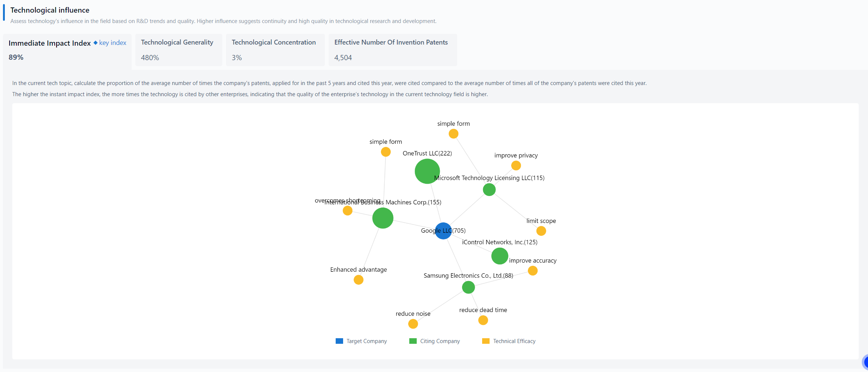Click the Immediate Impact Index 89% value
Screen dimensions: 868x372
point(16,57)
